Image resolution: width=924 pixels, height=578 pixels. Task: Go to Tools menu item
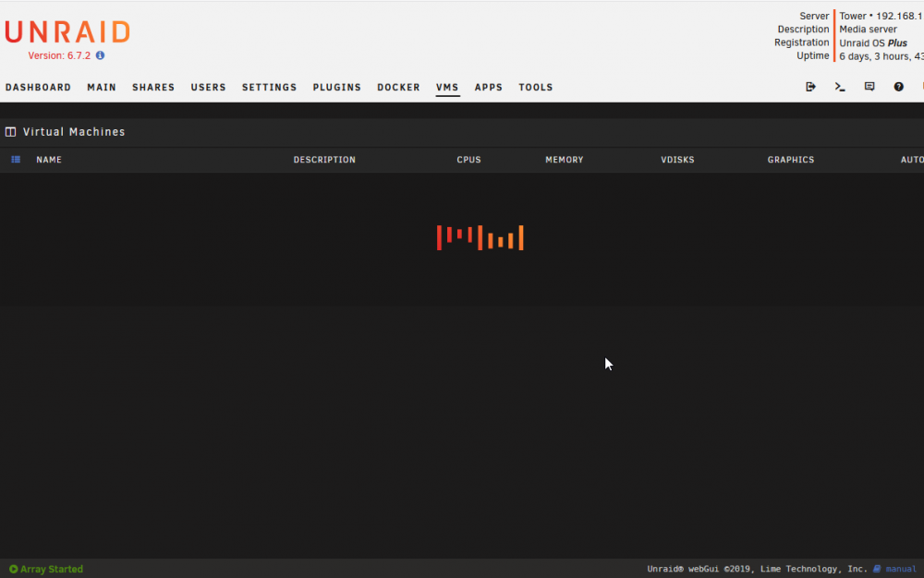[536, 87]
